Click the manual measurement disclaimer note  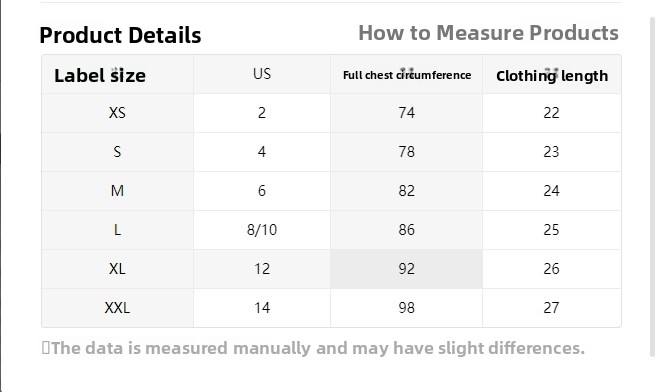pos(313,348)
